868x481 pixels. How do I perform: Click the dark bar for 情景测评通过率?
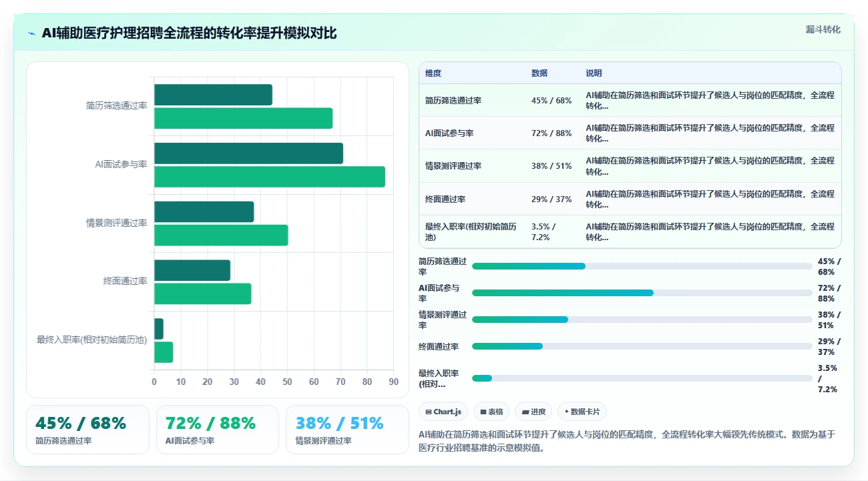[204, 211]
